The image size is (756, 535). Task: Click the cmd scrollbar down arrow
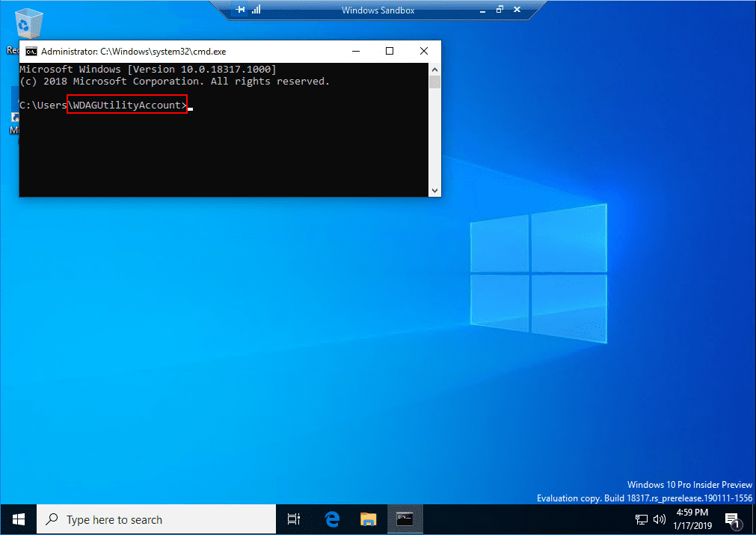pos(435,191)
